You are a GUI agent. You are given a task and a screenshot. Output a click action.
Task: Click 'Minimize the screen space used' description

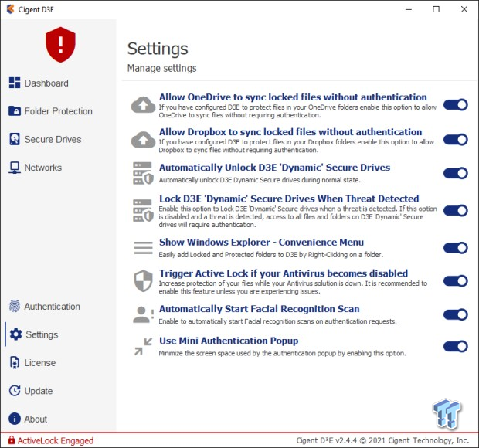282,353
